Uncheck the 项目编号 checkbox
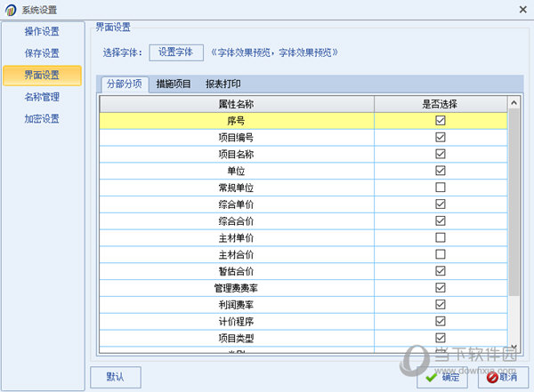Viewport: 534px width, 392px height. [440, 137]
